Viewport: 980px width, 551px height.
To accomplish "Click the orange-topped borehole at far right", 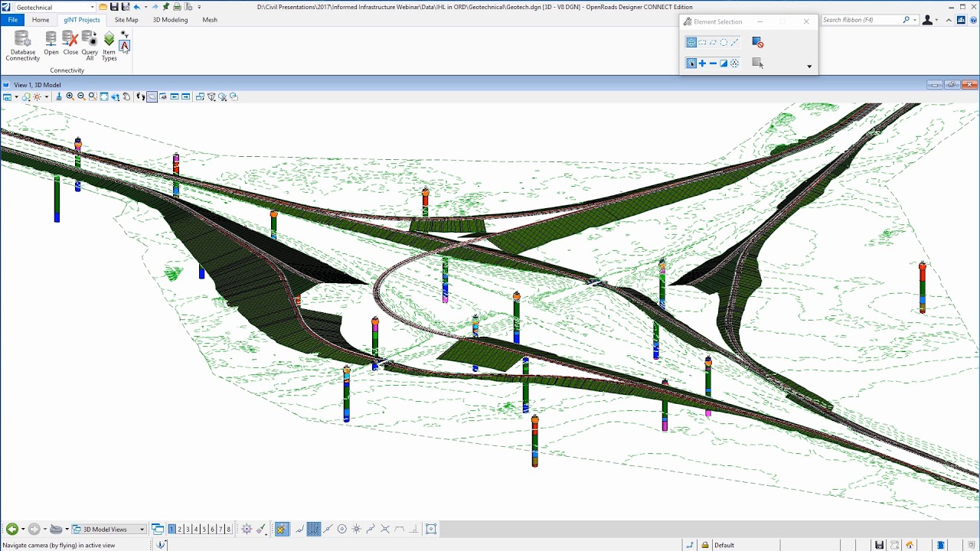I will 923,287.
